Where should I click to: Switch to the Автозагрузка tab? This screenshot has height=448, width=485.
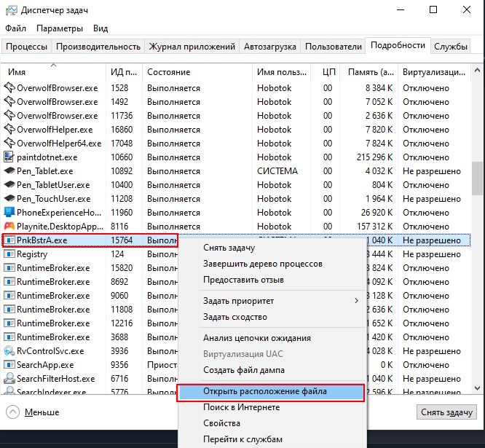tap(270, 47)
